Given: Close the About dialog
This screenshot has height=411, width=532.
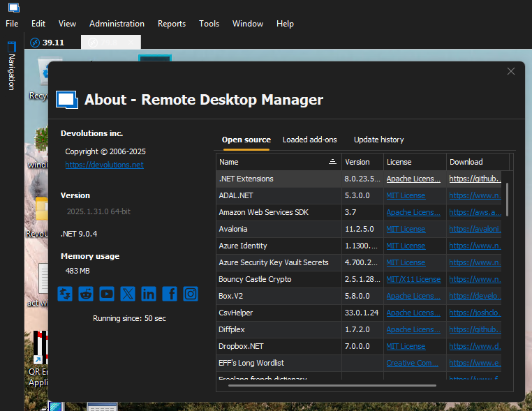Looking at the screenshot, I should point(510,71).
